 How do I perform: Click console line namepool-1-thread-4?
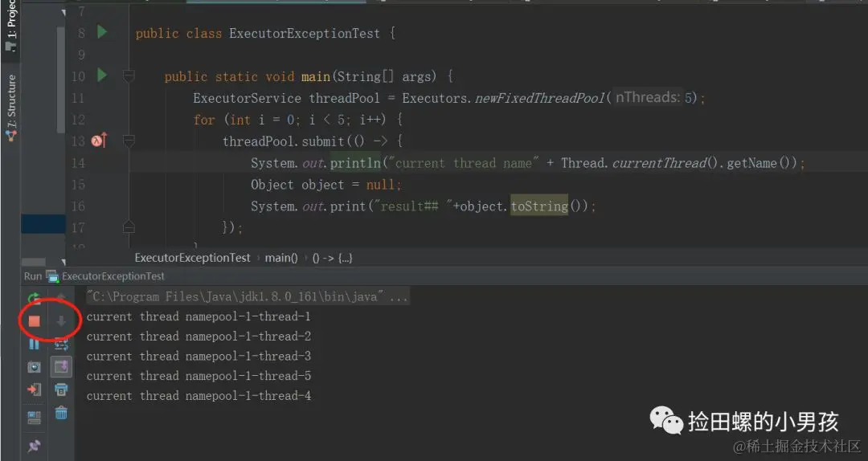click(x=199, y=396)
